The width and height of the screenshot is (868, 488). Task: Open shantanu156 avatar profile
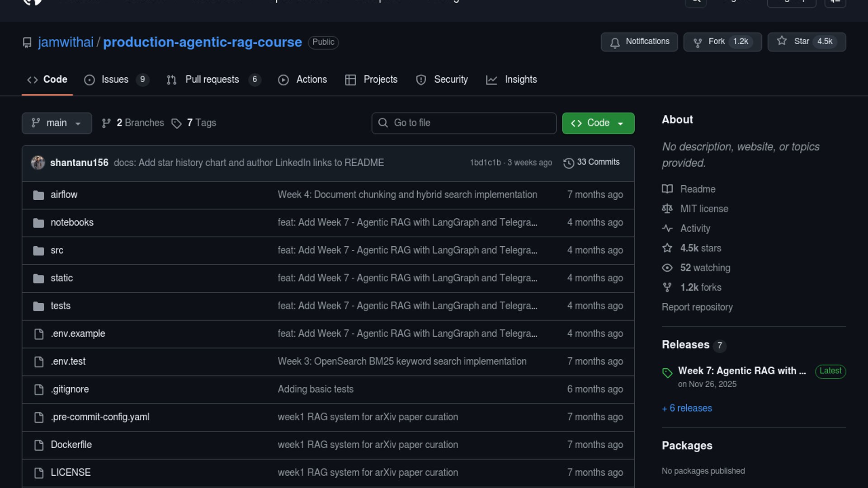[x=38, y=163]
